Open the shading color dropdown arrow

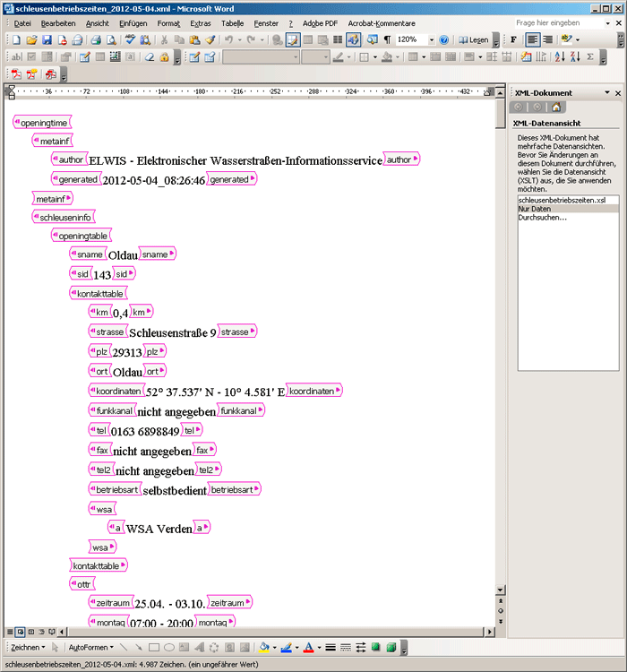coord(398,57)
